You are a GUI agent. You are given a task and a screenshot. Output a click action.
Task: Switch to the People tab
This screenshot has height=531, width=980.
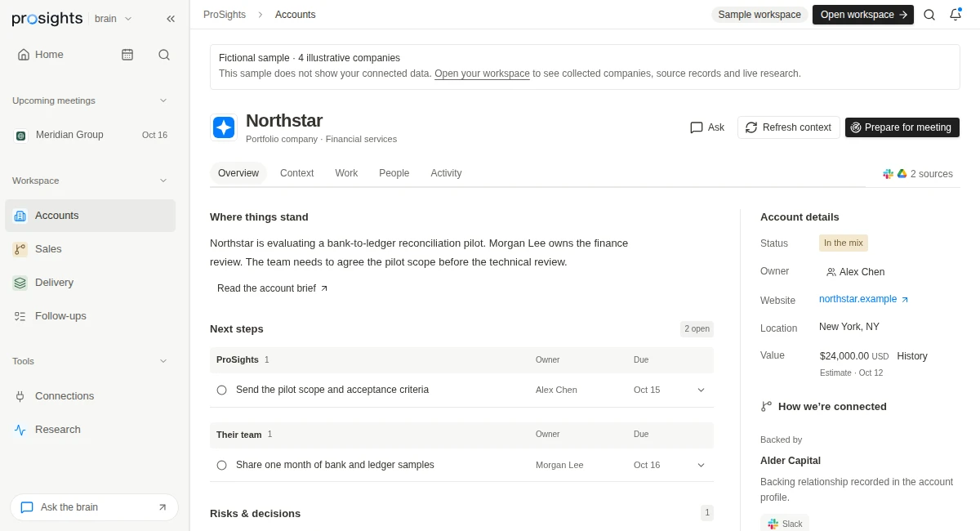pyautogui.click(x=394, y=173)
